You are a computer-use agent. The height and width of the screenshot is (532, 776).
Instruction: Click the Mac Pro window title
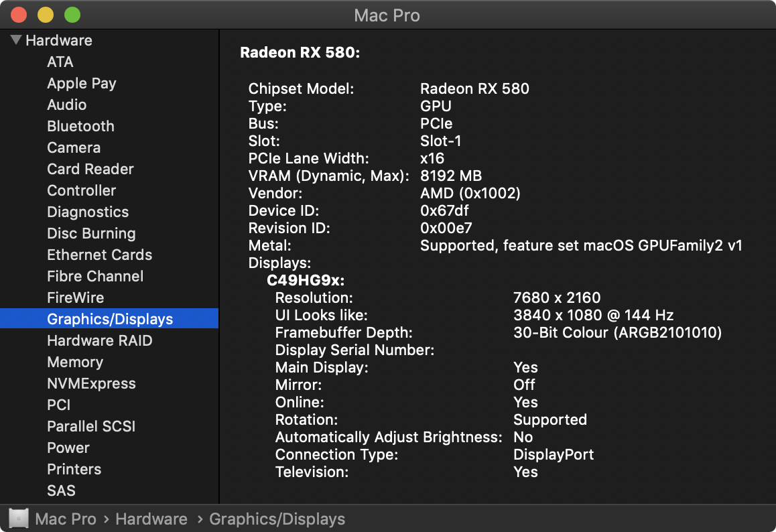click(387, 15)
